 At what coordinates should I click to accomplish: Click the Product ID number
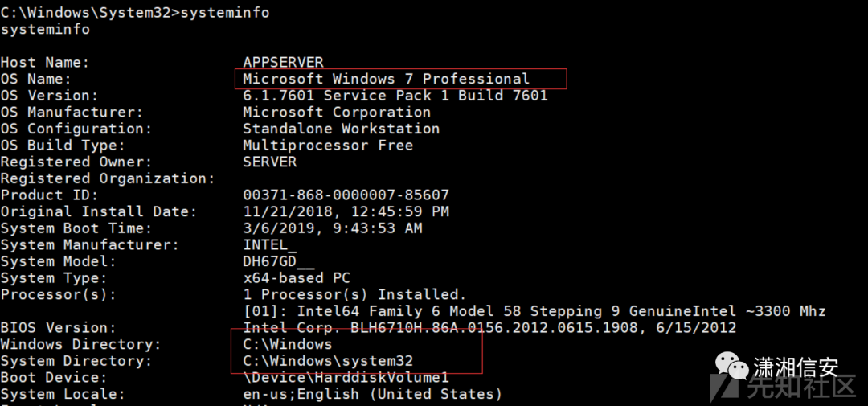coord(346,195)
